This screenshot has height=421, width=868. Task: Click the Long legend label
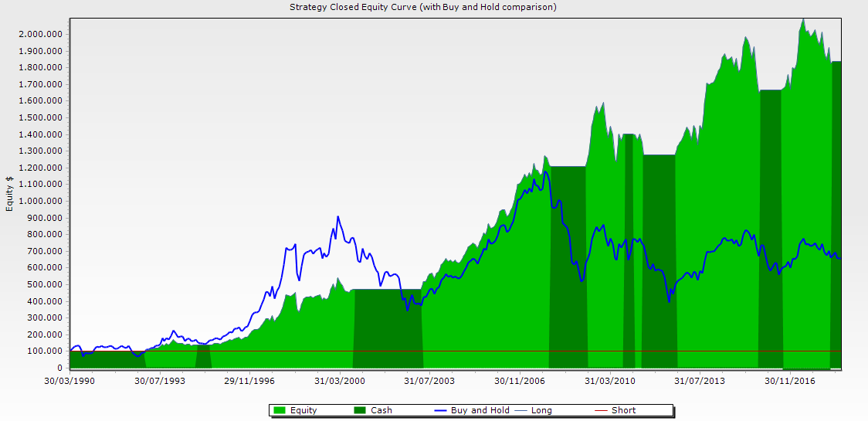[x=542, y=410]
